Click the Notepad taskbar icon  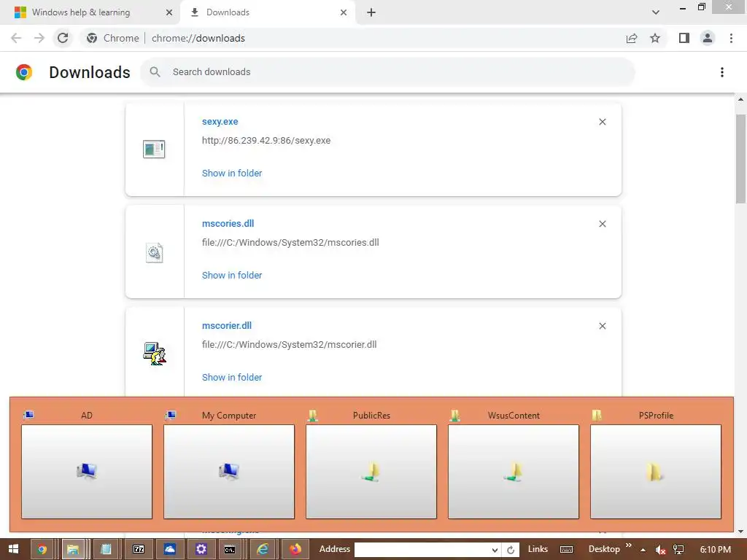coord(106,550)
